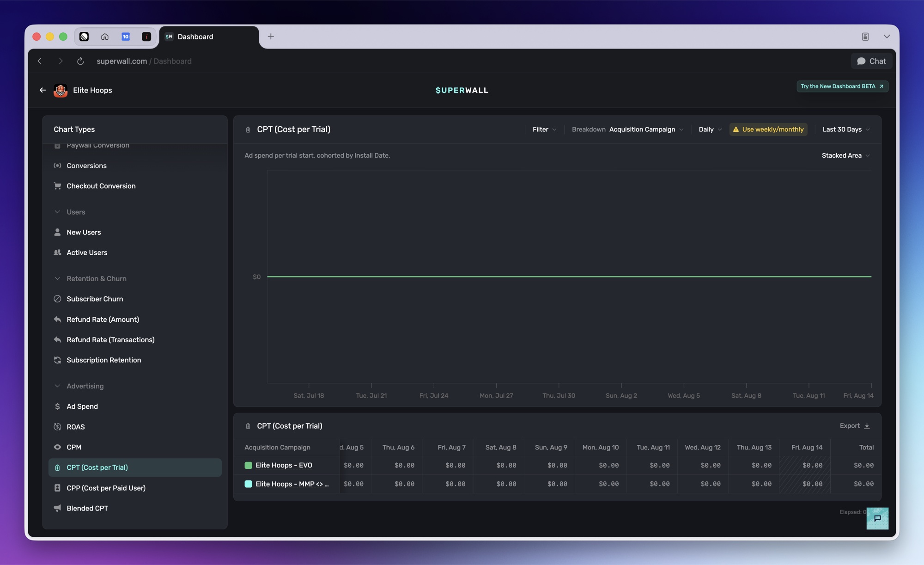Click the Elite Hoops app avatar

(x=61, y=90)
